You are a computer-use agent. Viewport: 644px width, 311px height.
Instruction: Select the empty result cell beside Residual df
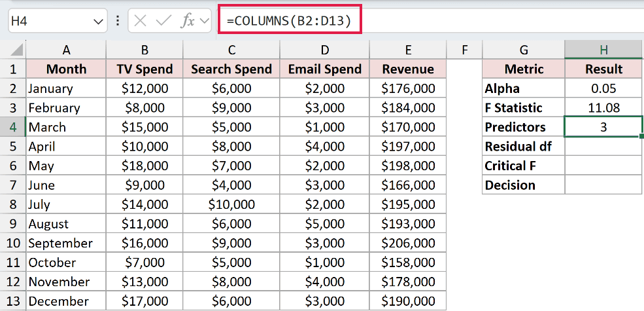click(x=603, y=147)
